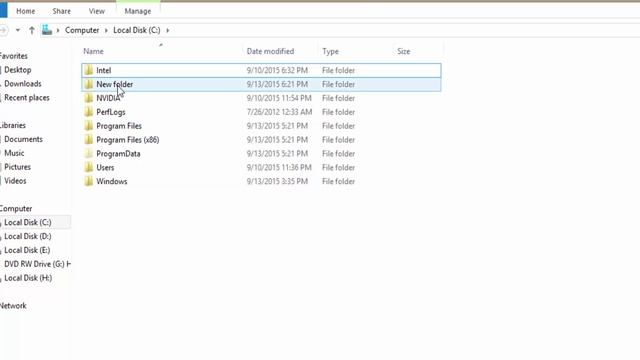Viewport: 640px width, 360px height.
Task: Click the New folder name
Action: coord(115,84)
